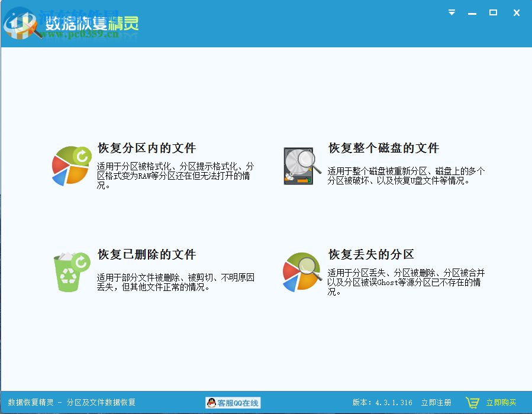The image size is (532, 414).
Task: Minimize the application window
Action: [x=472, y=12]
